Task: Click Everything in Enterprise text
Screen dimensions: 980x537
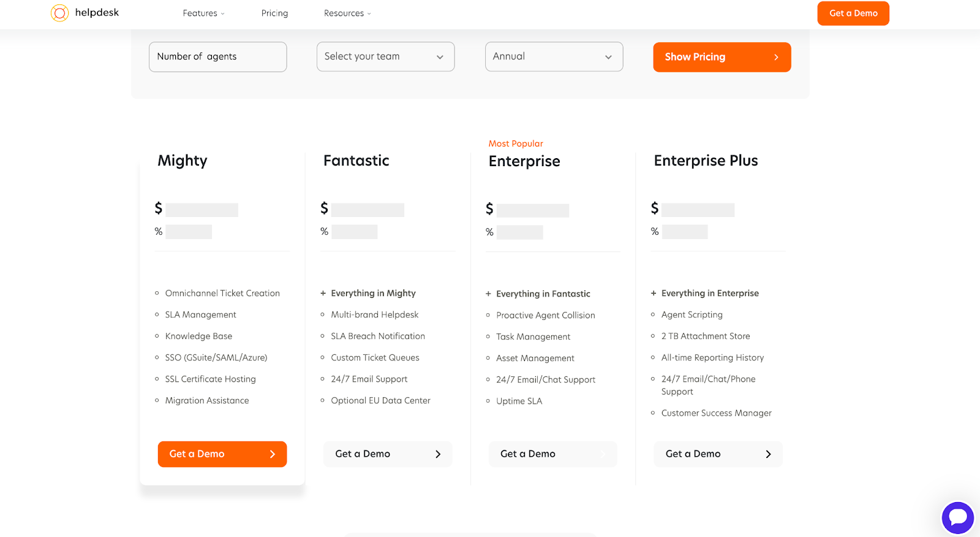Action: tap(710, 294)
